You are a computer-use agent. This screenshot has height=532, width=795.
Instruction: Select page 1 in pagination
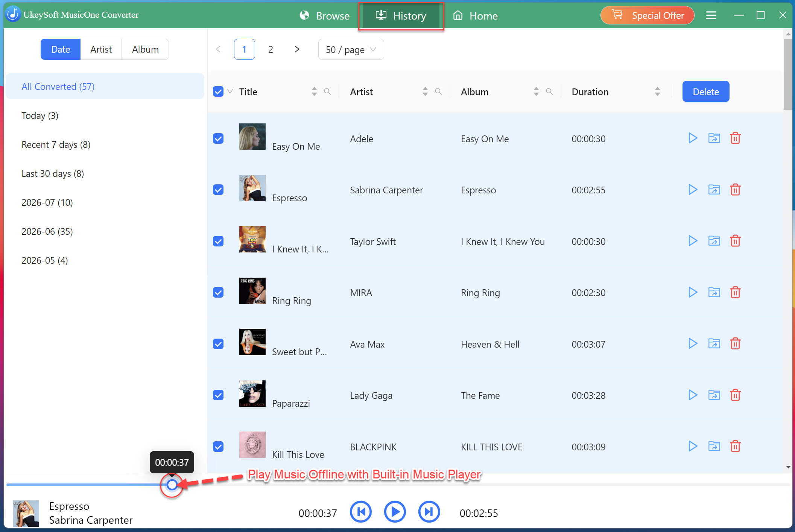coord(244,49)
